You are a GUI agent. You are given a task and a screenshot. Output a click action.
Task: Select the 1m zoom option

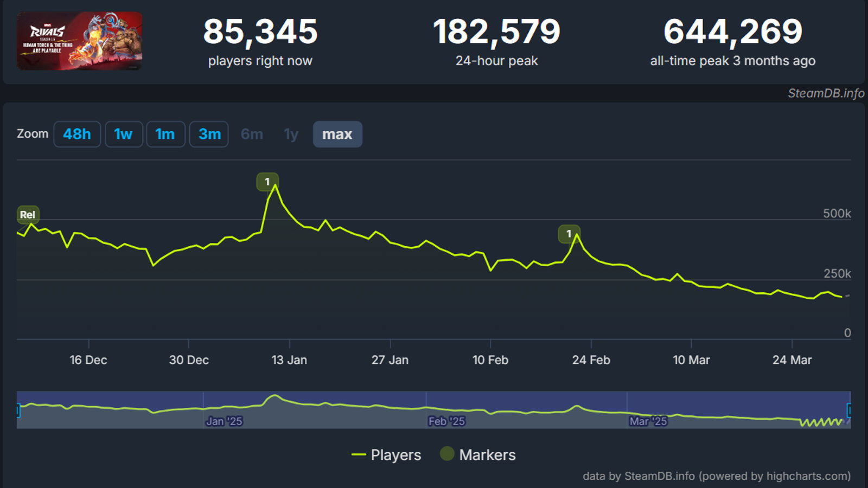(x=165, y=134)
